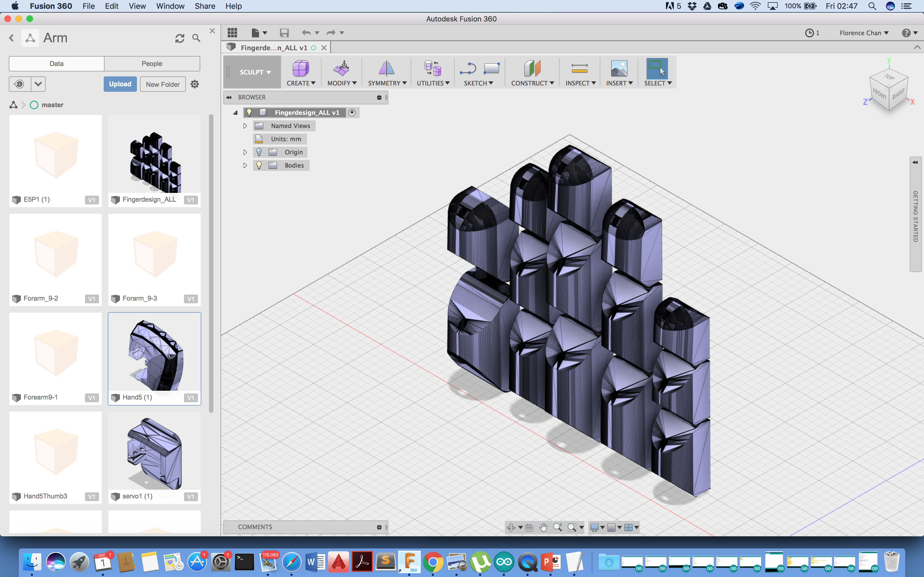This screenshot has width=924, height=577.
Task: Open the Utilities tool
Action: tap(432, 73)
